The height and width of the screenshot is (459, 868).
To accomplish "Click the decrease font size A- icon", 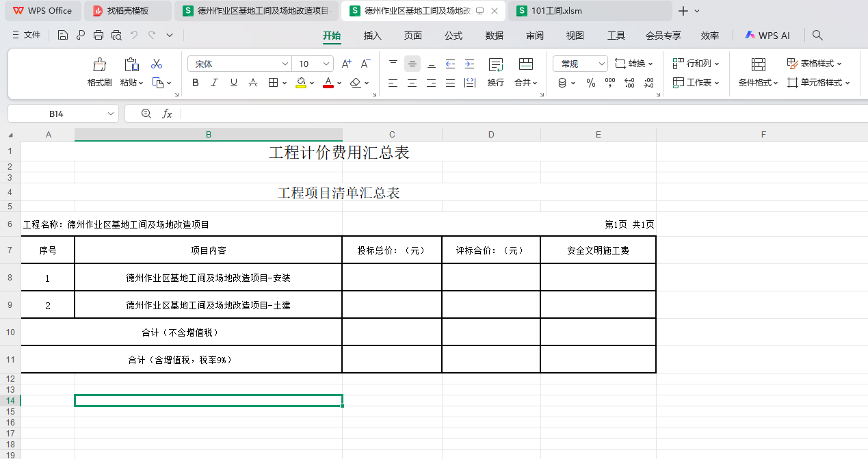I will [x=365, y=64].
